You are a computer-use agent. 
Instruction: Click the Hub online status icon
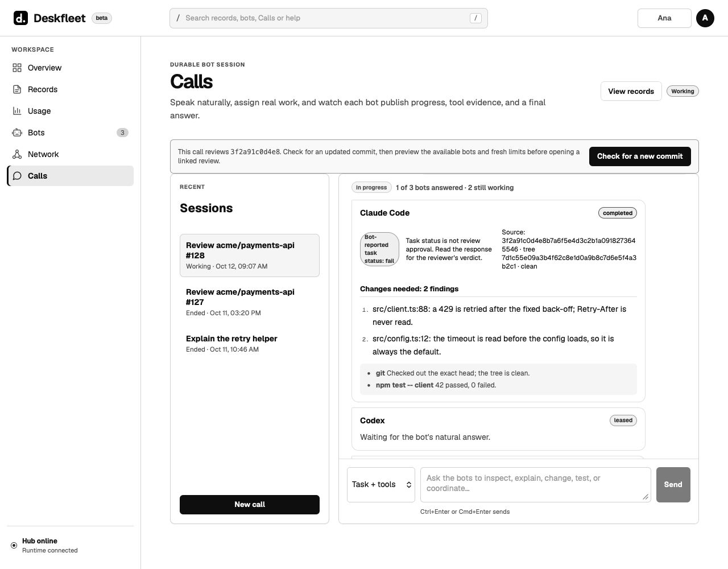(14, 545)
